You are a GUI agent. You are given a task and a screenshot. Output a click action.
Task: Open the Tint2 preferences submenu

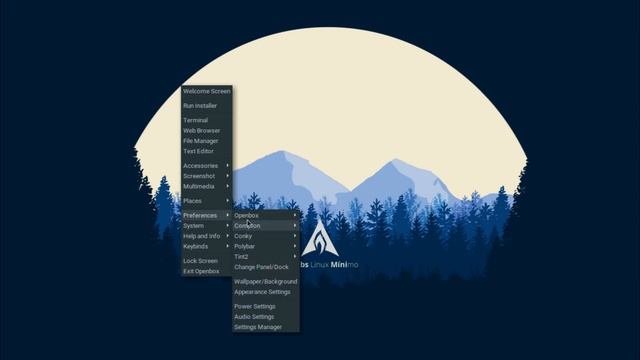[266, 257]
